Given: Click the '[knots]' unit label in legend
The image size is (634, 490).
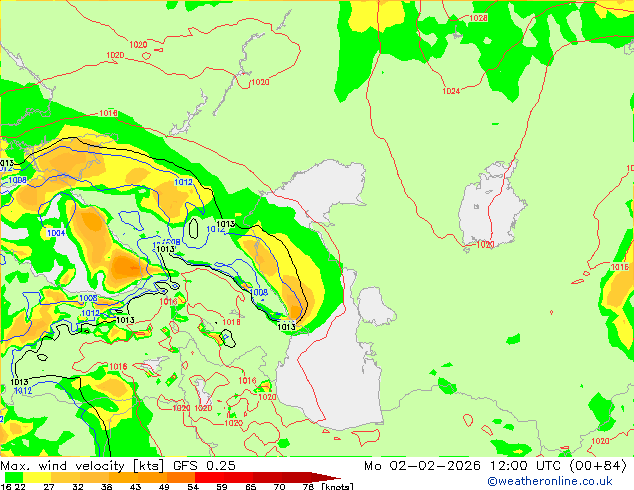Looking at the screenshot, I should (x=338, y=486).
